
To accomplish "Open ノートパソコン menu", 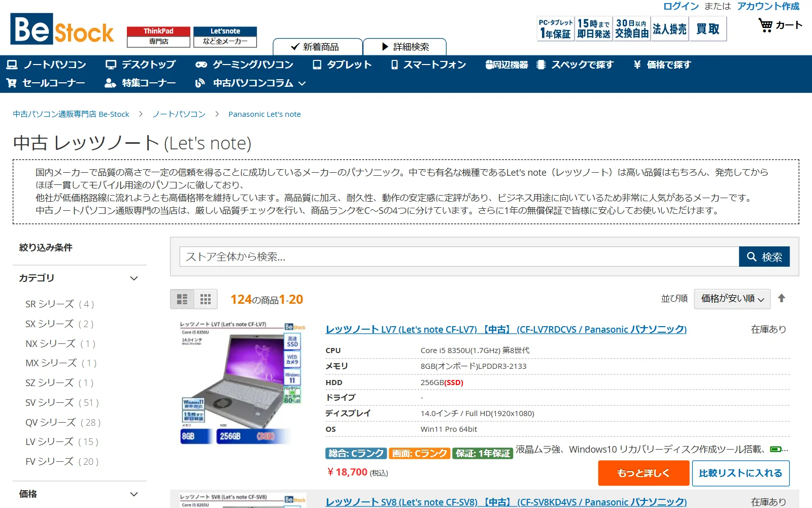I will coord(46,65).
